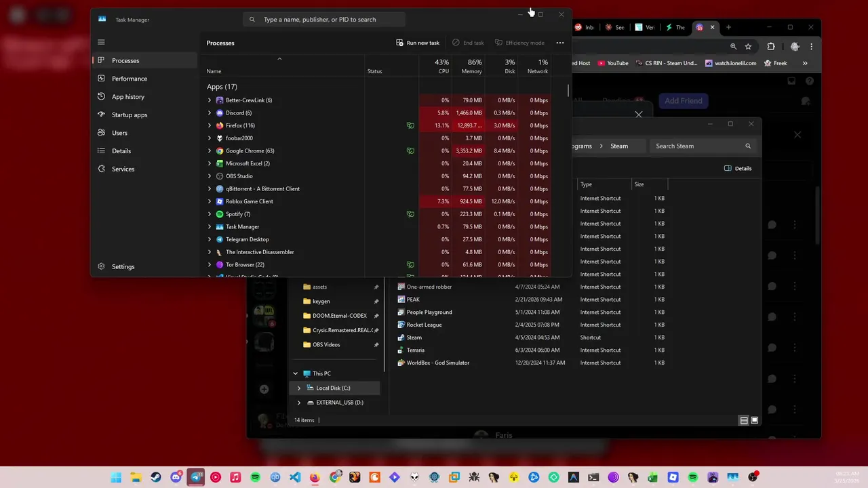868x488 pixels.
Task: Click the Efficiency mode button
Action: pyautogui.click(x=519, y=43)
